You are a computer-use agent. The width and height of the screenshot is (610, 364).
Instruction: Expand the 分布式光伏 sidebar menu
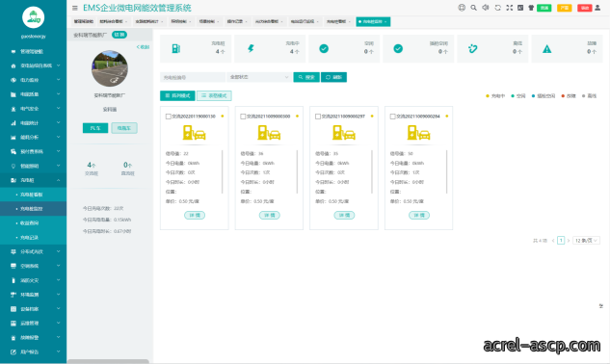point(33,251)
